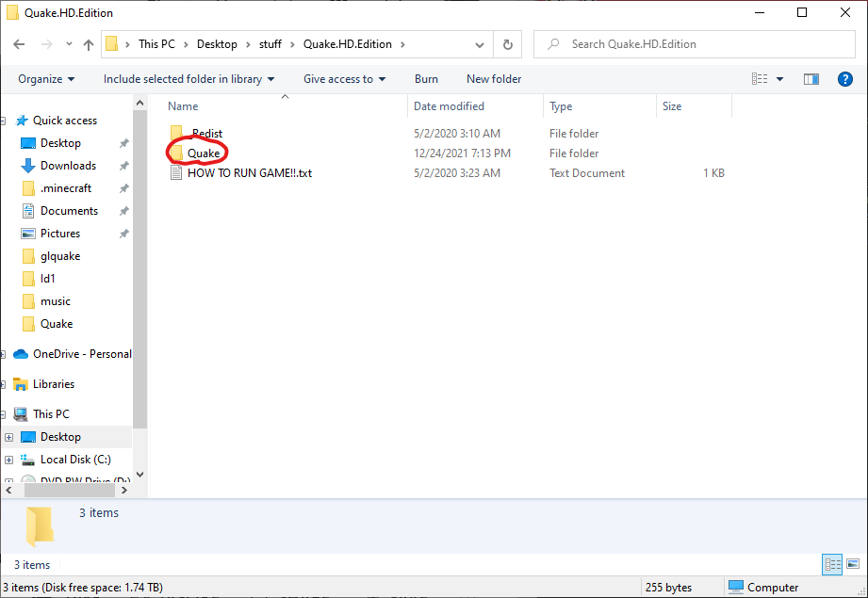Click the large folder thumbnail in details pane
The width and height of the screenshot is (868, 598).
pos(40,526)
